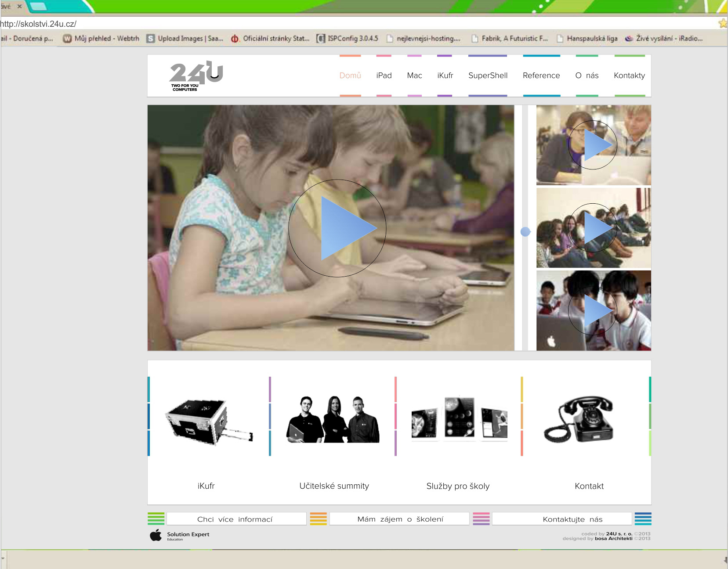
Task: Click the Mám zájem o školení button
Action: point(399,519)
